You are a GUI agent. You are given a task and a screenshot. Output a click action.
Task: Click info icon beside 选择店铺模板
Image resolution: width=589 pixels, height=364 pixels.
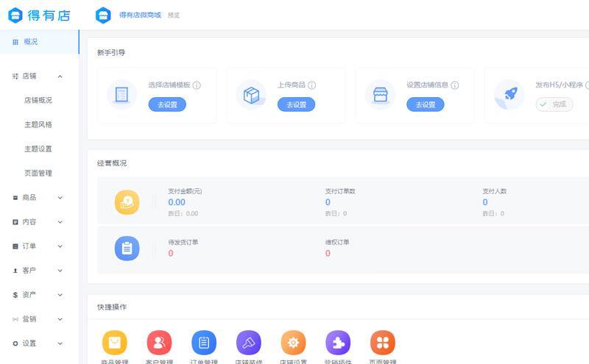coord(197,85)
